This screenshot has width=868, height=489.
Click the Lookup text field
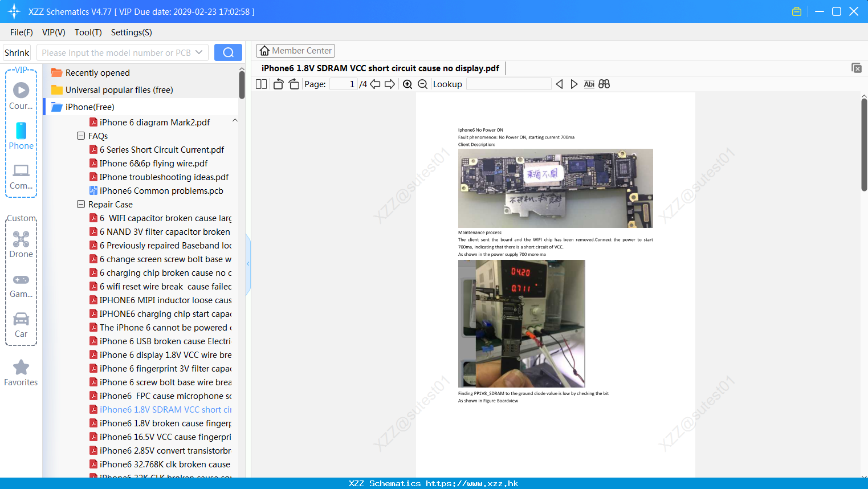click(x=509, y=84)
